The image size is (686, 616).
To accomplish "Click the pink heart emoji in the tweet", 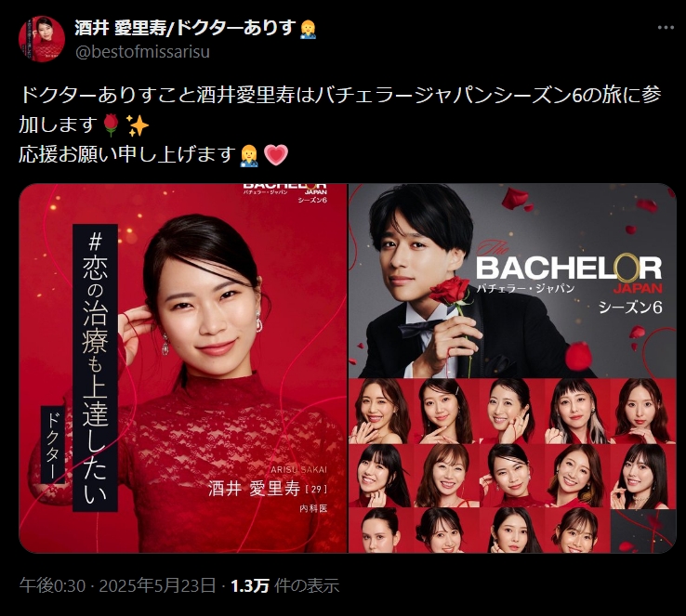I will coord(276,155).
